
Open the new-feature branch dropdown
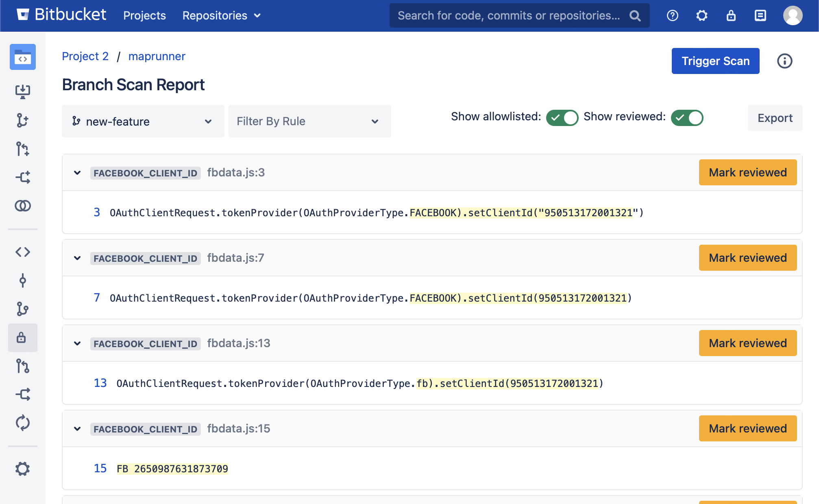click(143, 121)
